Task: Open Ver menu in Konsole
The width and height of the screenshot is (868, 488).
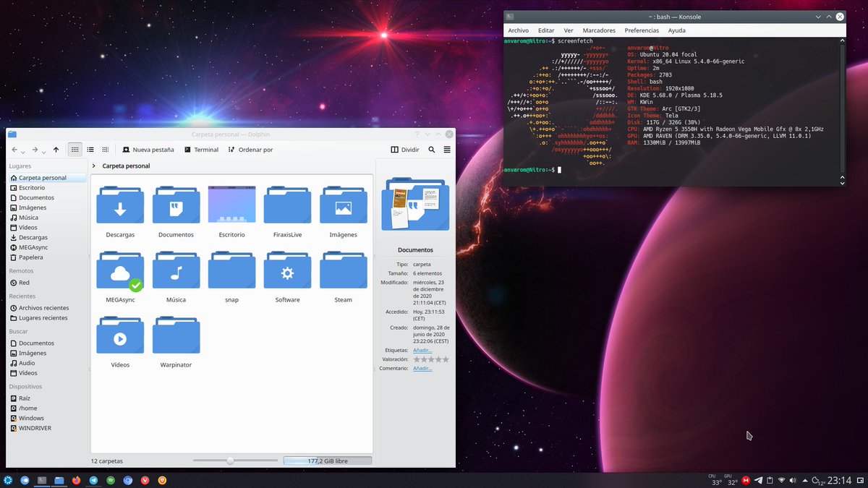Action: 569,30
